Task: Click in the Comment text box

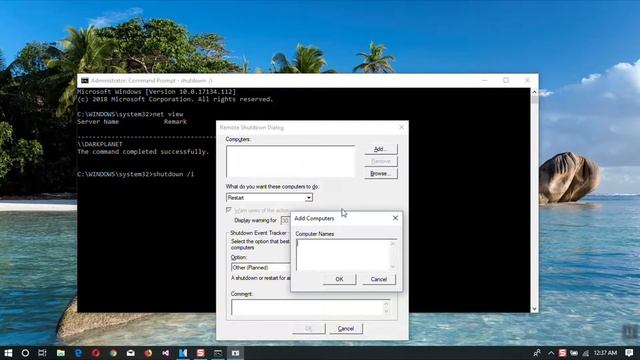Action: click(x=311, y=307)
